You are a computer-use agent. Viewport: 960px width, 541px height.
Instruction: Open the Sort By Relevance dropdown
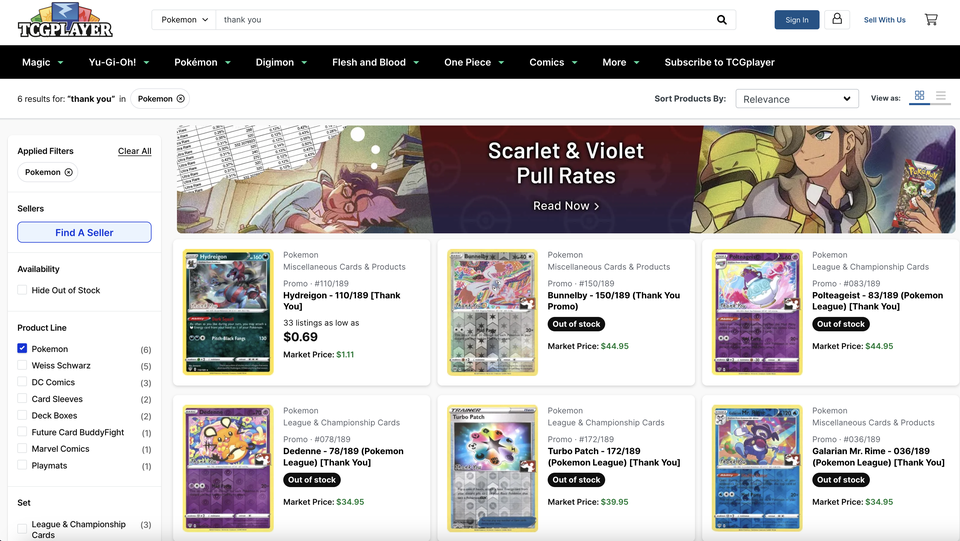coord(797,99)
